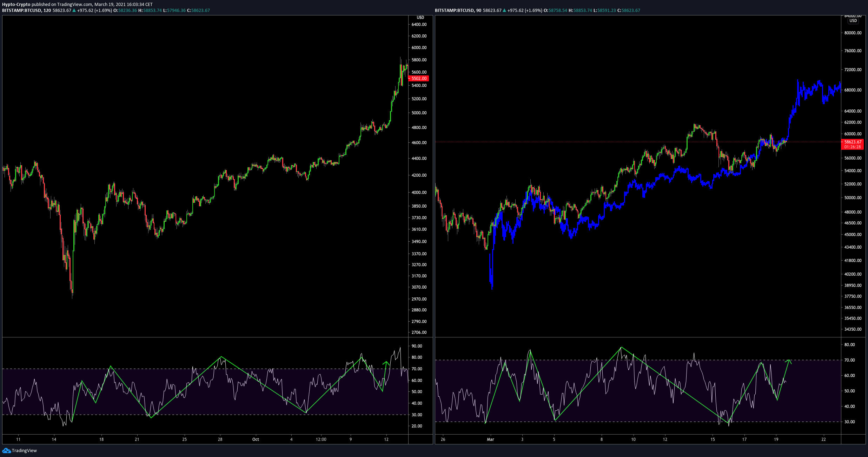
Task: Click the USD label on left chart axis
Action: tap(420, 18)
